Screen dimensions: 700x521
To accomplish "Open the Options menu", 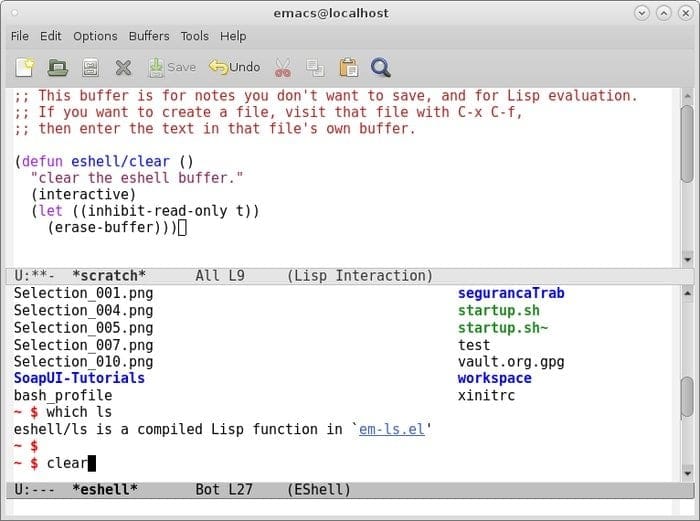I will coord(95,36).
